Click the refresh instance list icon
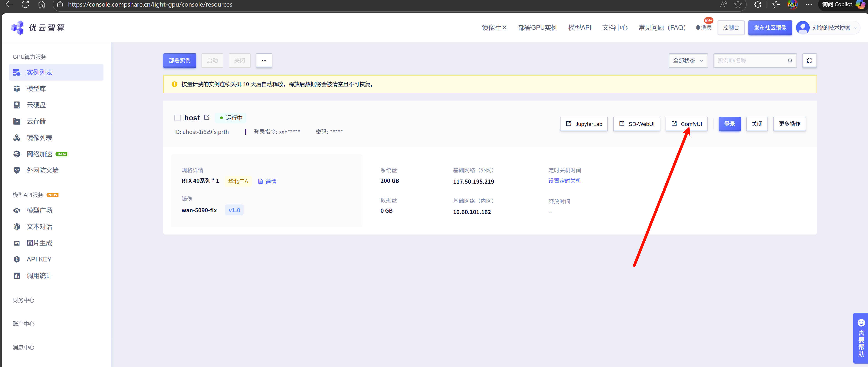 (809, 61)
